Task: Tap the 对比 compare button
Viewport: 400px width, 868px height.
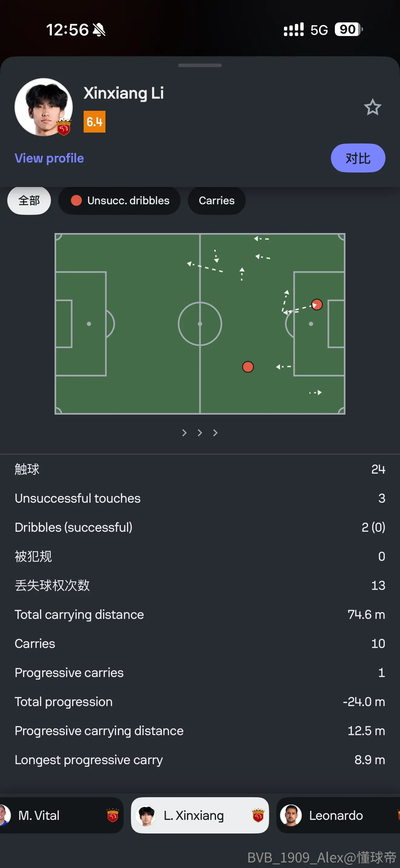Action: (x=358, y=158)
